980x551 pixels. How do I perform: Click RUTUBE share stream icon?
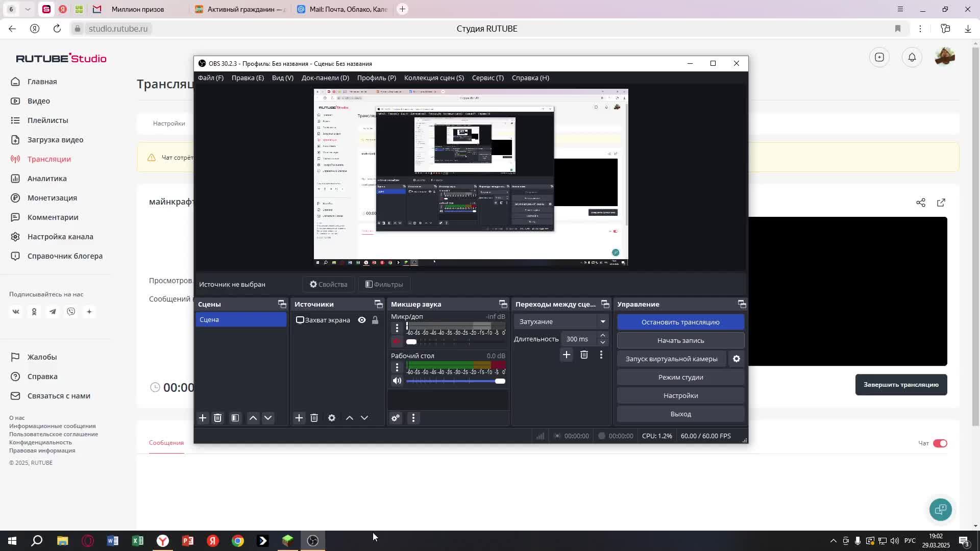pyautogui.click(x=921, y=203)
